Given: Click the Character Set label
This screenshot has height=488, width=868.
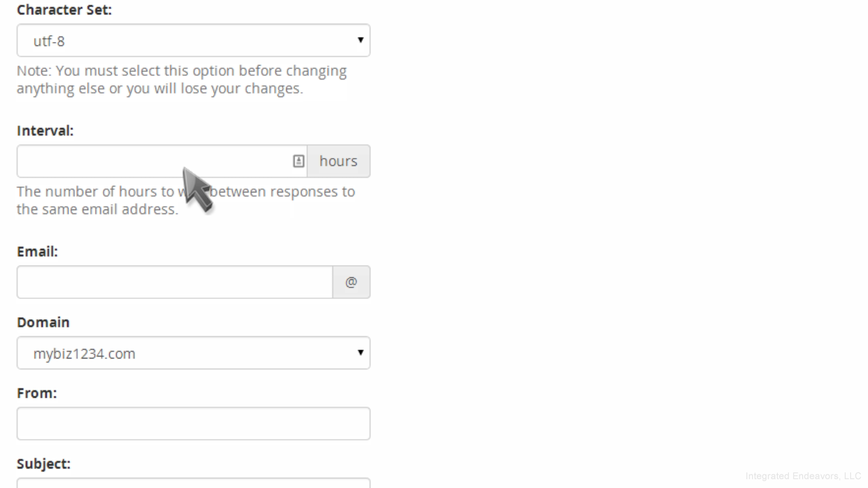Looking at the screenshot, I should [x=64, y=10].
